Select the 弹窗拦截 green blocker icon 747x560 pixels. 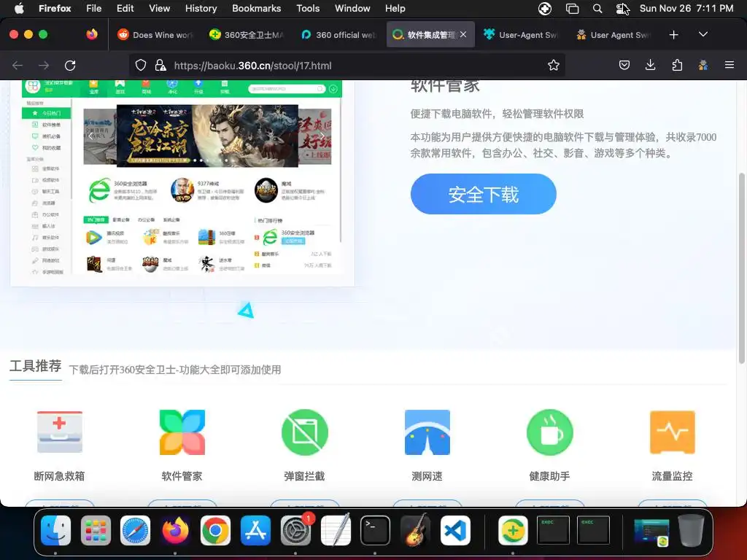tap(304, 432)
